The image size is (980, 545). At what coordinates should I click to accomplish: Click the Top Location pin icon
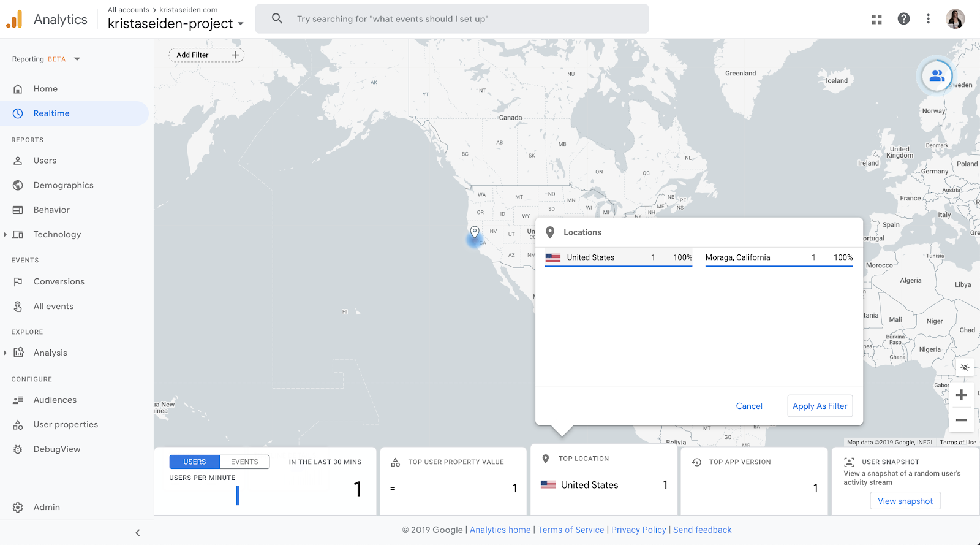546,459
